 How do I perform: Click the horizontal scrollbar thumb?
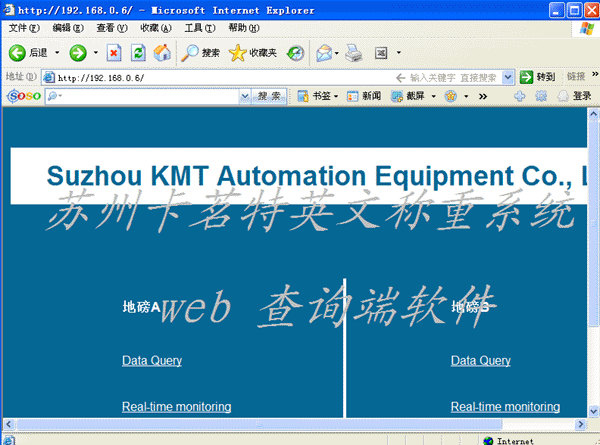[259, 424]
